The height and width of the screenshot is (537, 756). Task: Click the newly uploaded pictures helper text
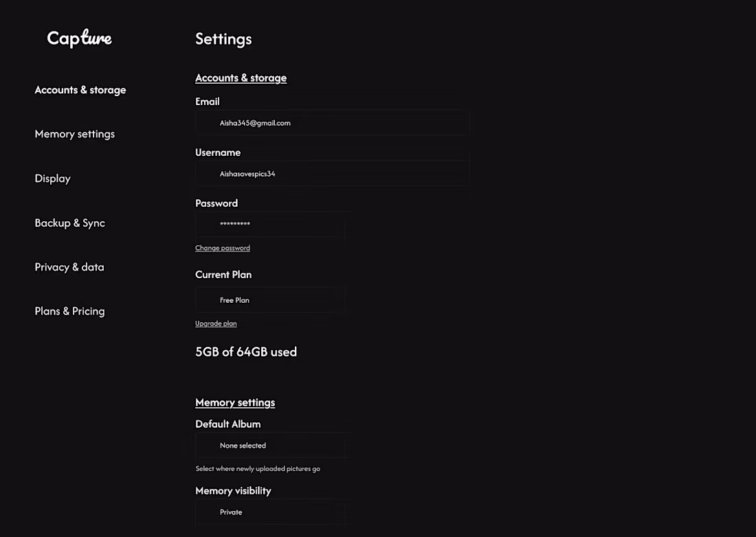click(x=258, y=469)
